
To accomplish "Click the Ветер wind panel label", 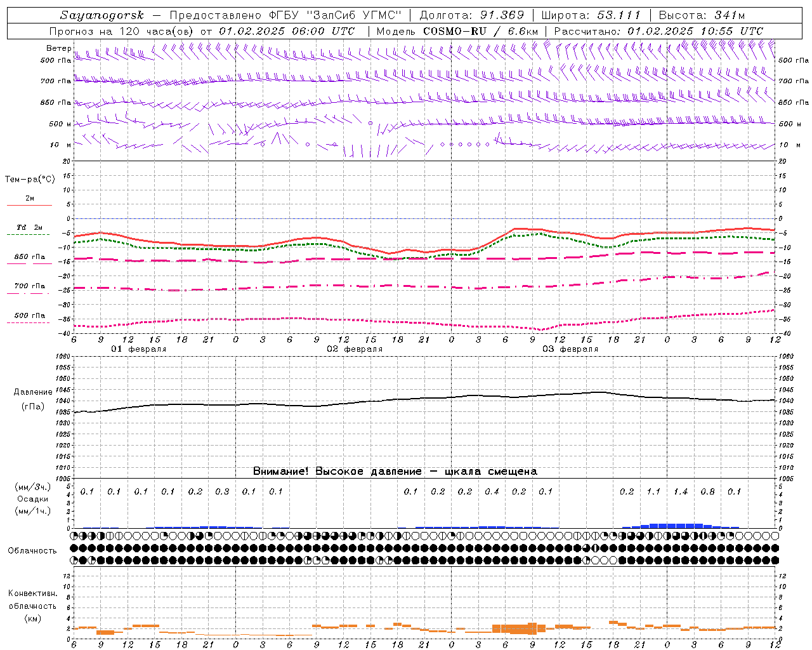I will coord(58,48).
